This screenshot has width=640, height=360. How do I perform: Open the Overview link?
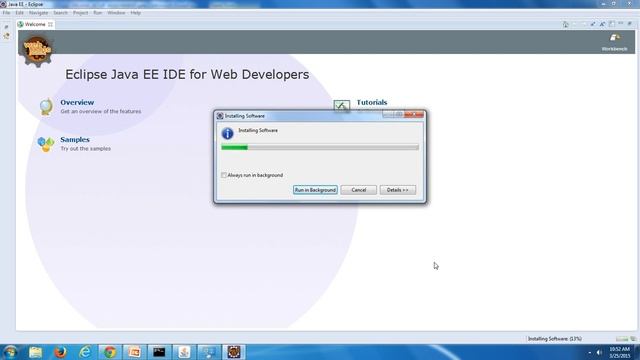(77, 102)
